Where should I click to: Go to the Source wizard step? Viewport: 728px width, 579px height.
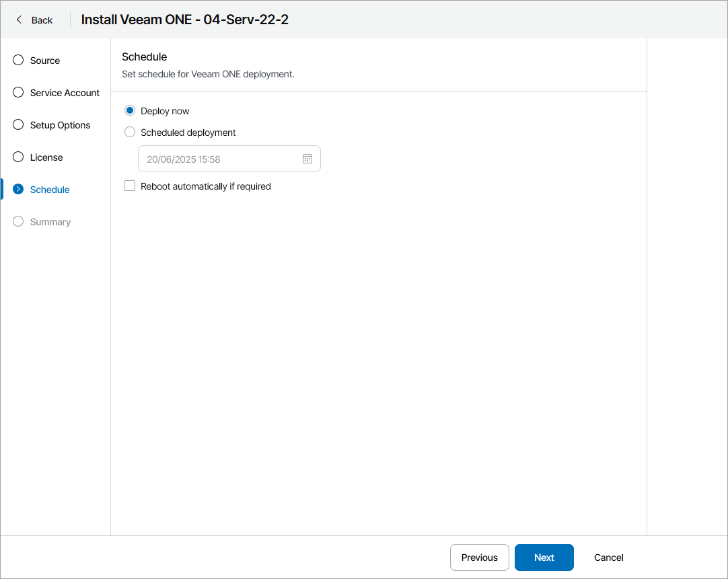point(45,61)
